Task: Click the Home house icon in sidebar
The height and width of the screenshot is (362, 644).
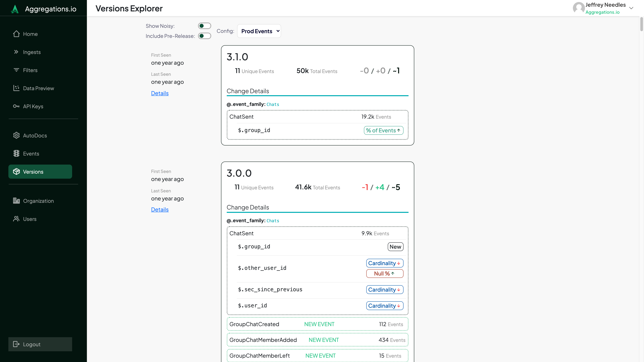Action: (16, 34)
